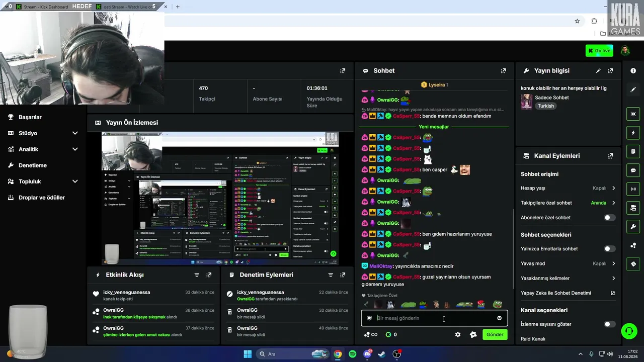Select the broadcast signal icon in the right sidebar
The image size is (644, 362).
633,189
